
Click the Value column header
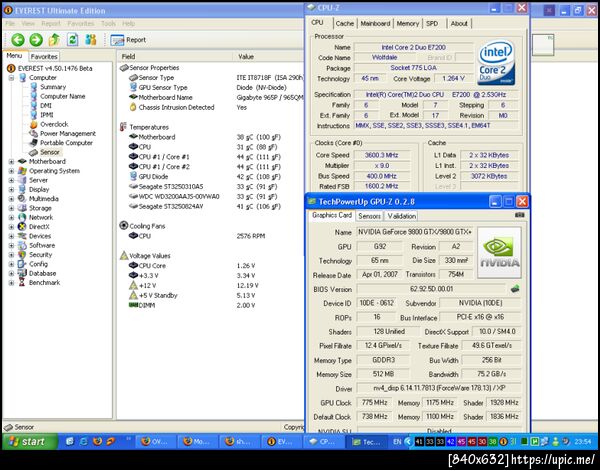click(x=246, y=57)
